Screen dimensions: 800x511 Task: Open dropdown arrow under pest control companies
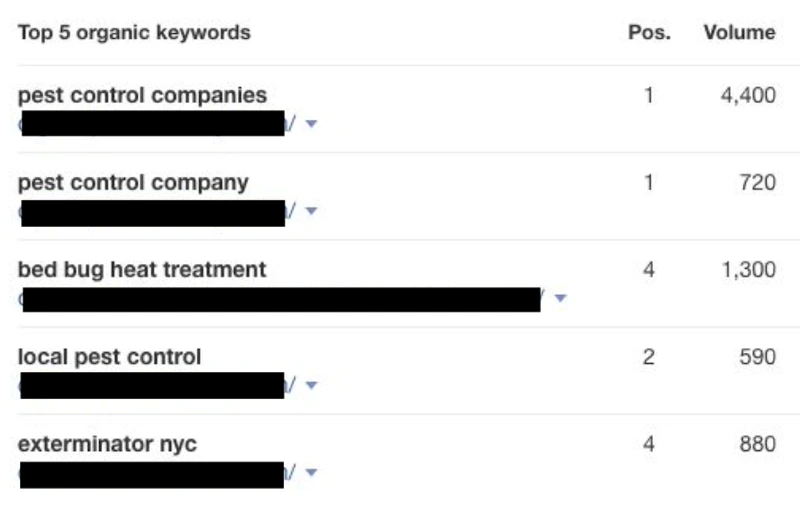(311, 124)
